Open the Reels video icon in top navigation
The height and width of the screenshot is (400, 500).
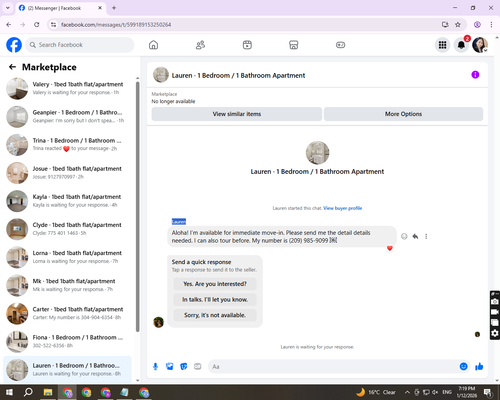coord(247,45)
